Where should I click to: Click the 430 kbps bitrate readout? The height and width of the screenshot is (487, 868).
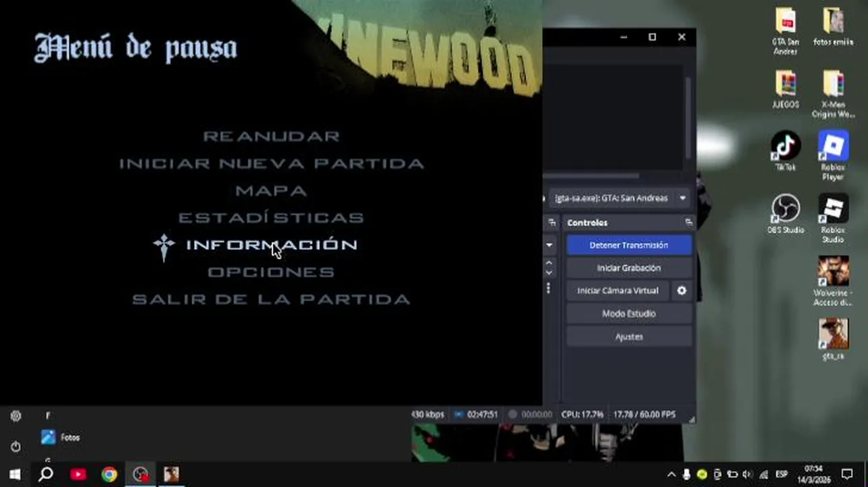point(429,414)
